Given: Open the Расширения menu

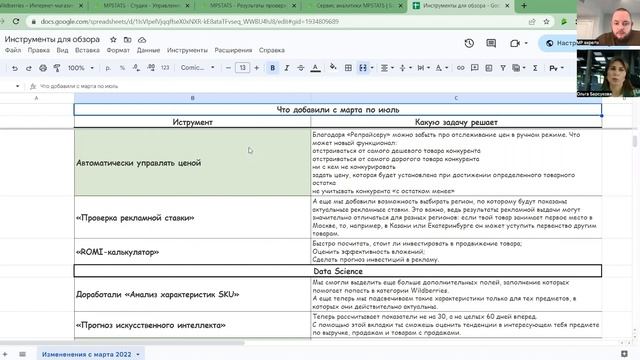Looking at the screenshot, I should 233,50.
